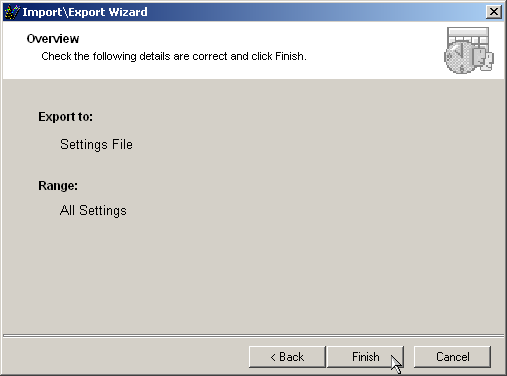Click the calendar grid in header graphic
The height and width of the screenshot is (376, 507).
pyautogui.click(x=468, y=36)
